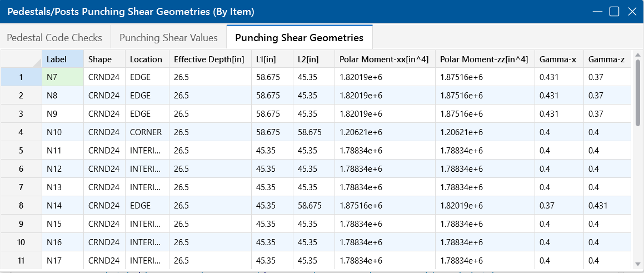The height and width of the screenshot is (273, 644).
Task: Minimize the punching shear window
Action: [597, 12]
